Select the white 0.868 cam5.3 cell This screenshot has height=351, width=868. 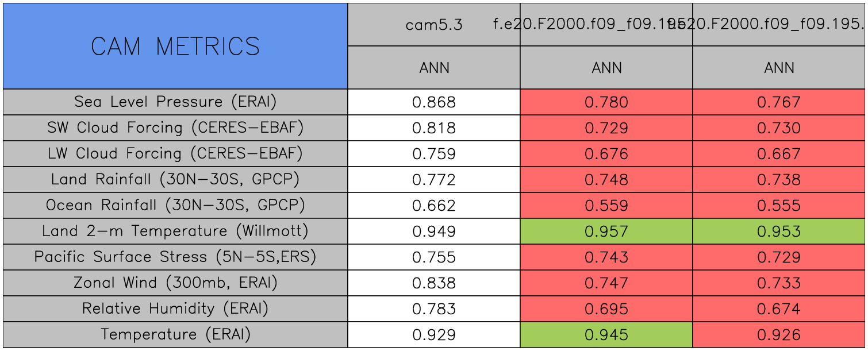(x=434, y=102)
